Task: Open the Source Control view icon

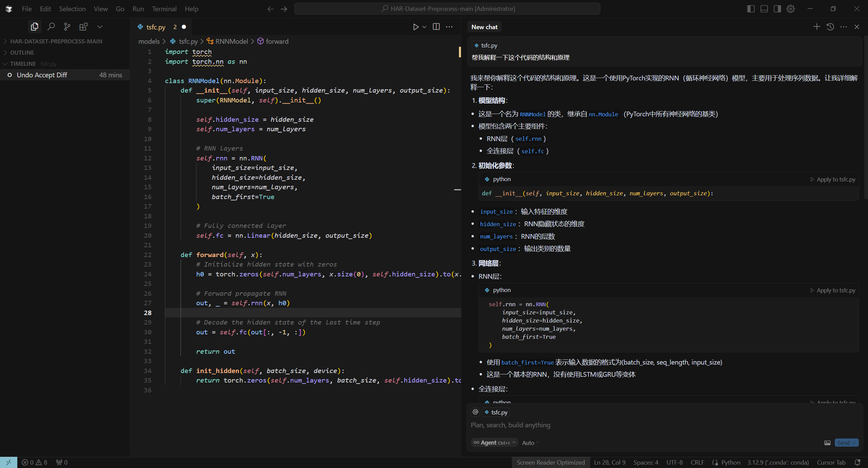Action: 67,26
